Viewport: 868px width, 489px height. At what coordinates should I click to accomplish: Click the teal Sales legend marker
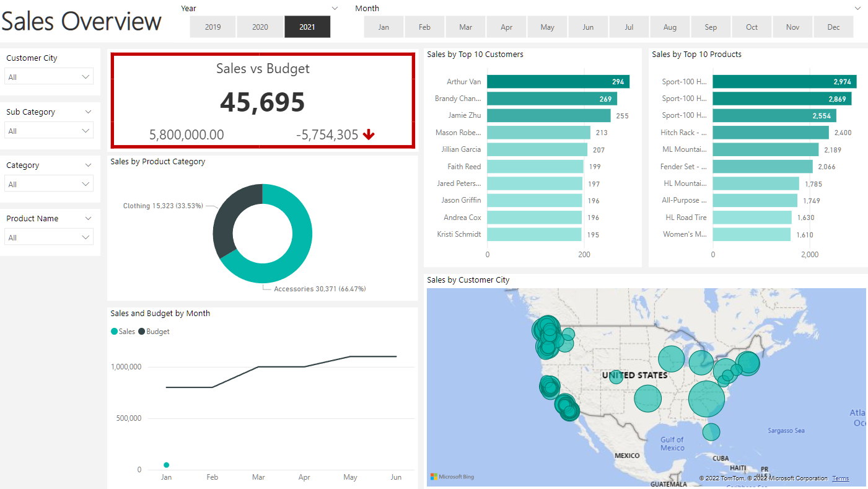114,332
